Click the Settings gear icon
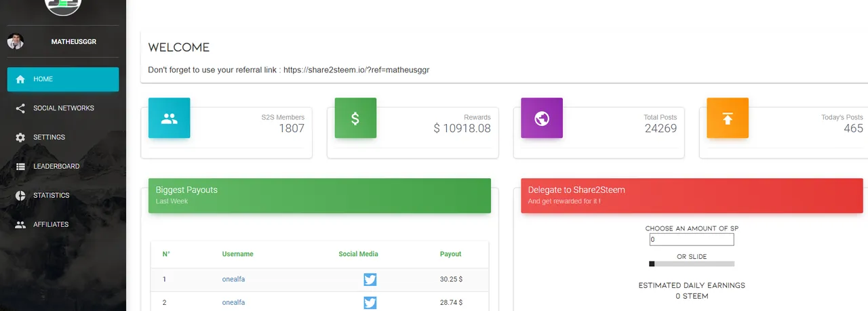This screenshot has width=868, height=311. click(x=20, y=138)
